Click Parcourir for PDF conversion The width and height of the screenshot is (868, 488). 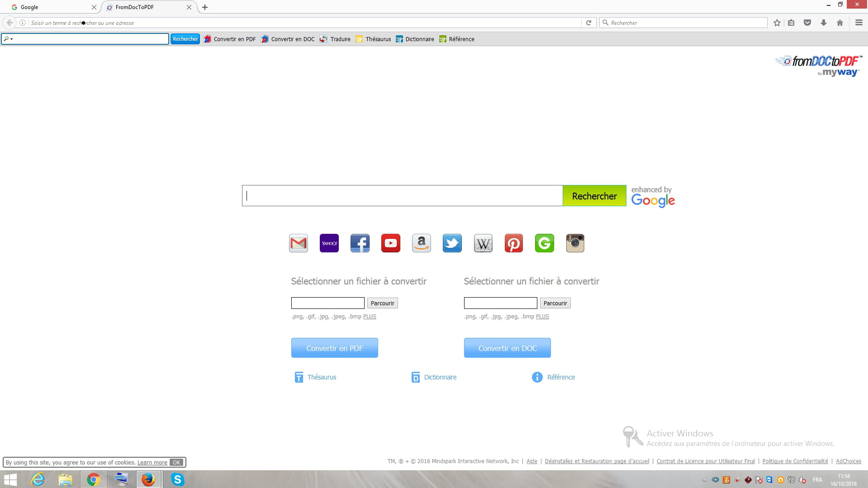pos(383,303)
